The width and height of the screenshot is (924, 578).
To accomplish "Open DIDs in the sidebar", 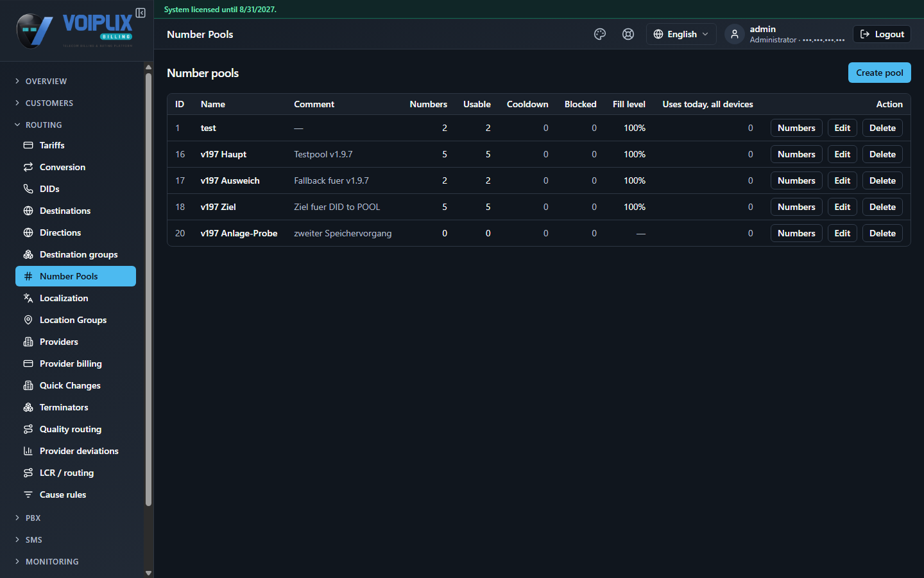I will coord(76,189).
